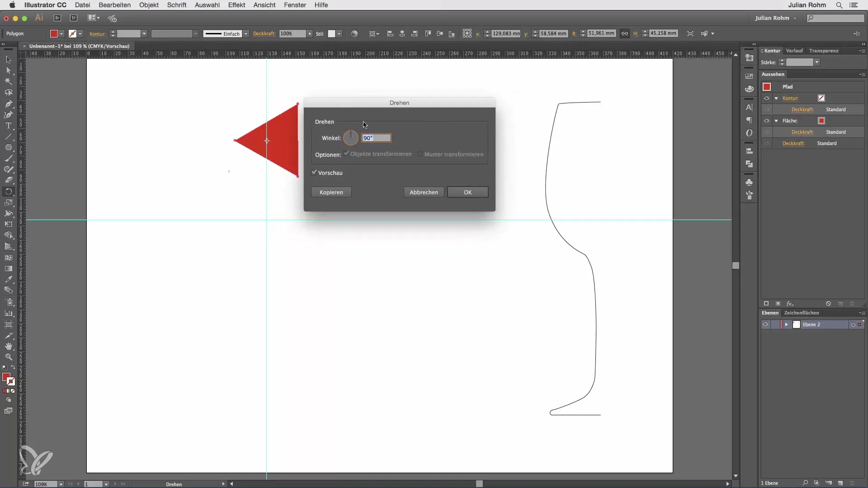This screenshot has height=488, width=868.
Task: Collapse the Kontur appearance row triangle
Action: (776, 98)
